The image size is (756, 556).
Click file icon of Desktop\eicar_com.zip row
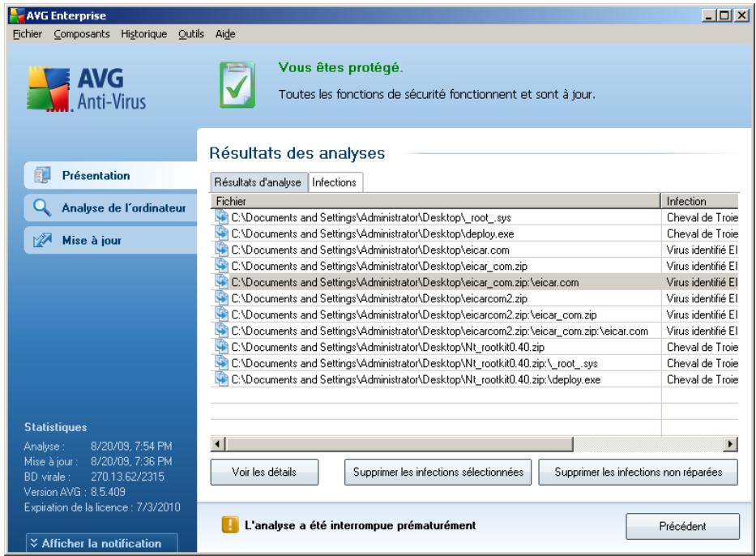coord(221,266)
